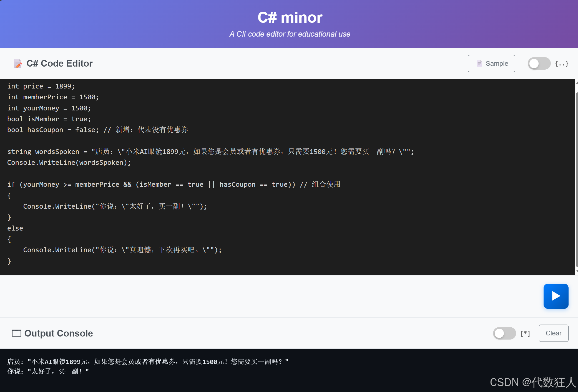
Task: Click the [*] icon beside the console toggle
Action: pos(525,333)
